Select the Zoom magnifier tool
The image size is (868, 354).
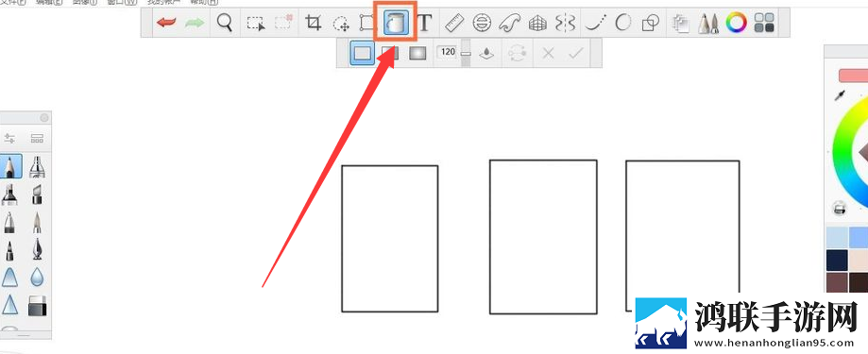click(x=224, y=23)
